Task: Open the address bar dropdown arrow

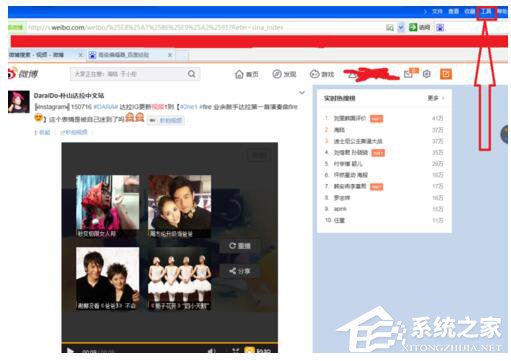Action: pyautogui.click(x=401, y=28)
